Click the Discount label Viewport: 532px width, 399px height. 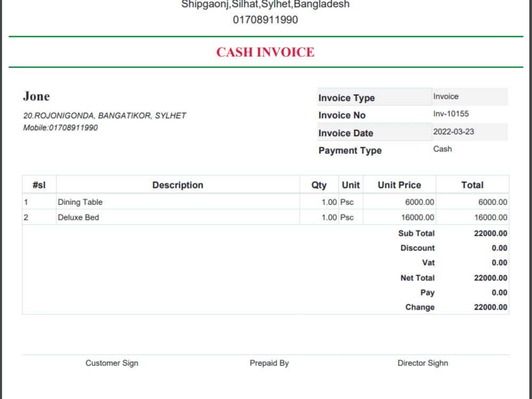pos(417,248)
